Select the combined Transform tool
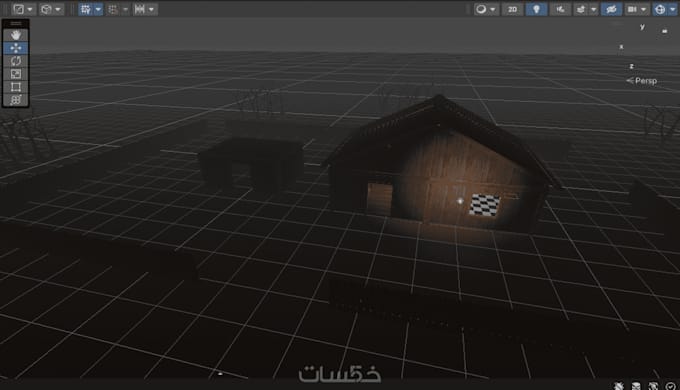The width and height of the screenshot is (680, 390). coord(16,100)
